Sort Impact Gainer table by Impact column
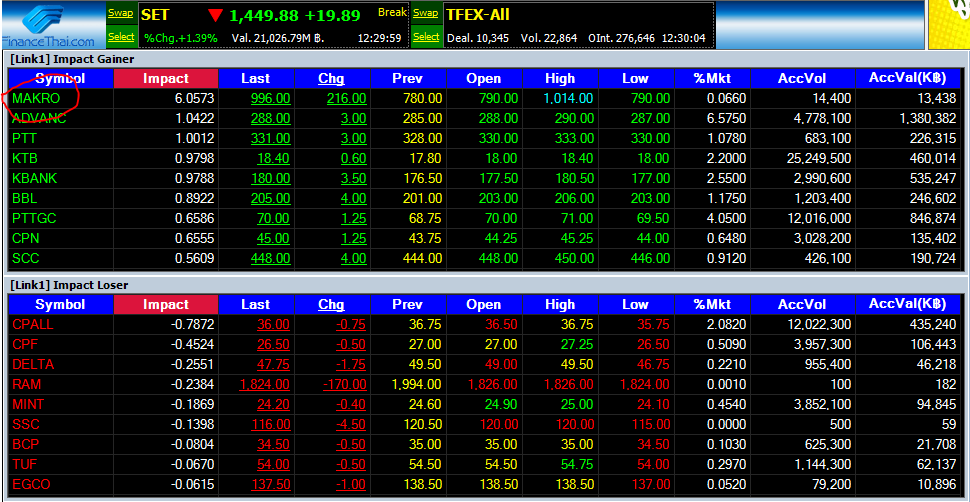Viewport: 970px width, 502px height. pyautogui.click(x=166, y=79)
